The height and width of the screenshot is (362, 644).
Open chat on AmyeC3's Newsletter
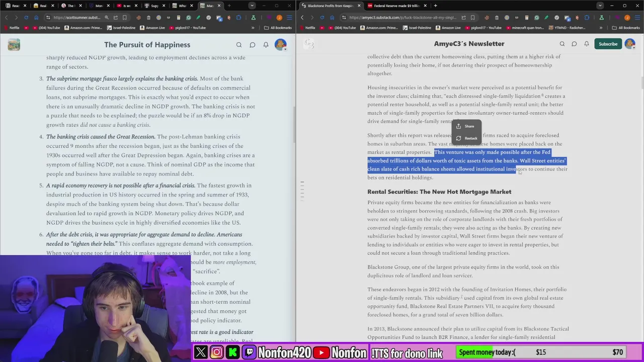coord(574,44)
